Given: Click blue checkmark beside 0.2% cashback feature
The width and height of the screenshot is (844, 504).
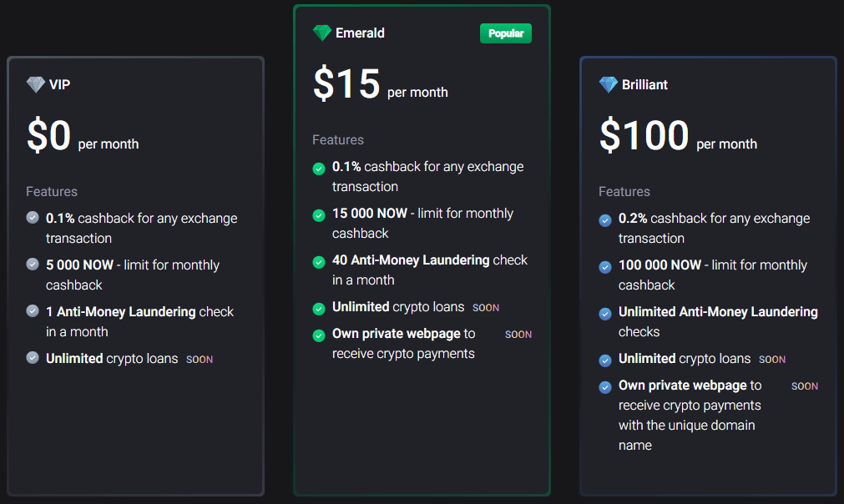Looking at the screenshot, I should coord(604,219).
